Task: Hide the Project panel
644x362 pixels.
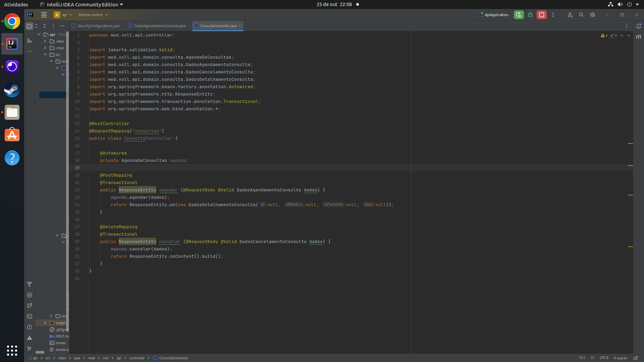Action: coord(62,26)
